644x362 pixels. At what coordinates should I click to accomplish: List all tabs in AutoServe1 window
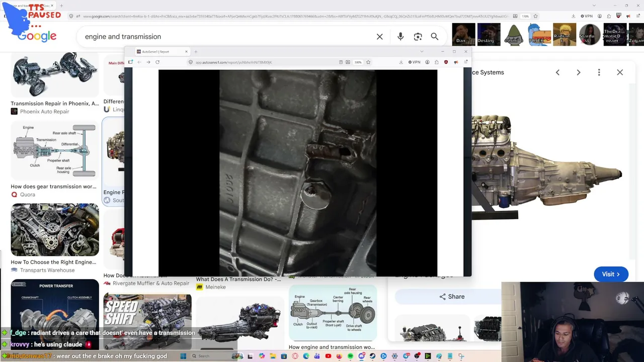422,52
